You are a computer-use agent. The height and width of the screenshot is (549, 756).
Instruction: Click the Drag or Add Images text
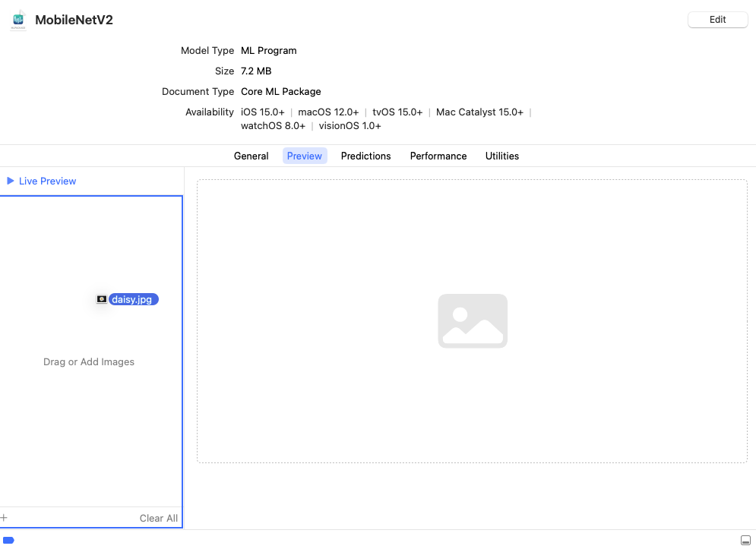point(89,362)
